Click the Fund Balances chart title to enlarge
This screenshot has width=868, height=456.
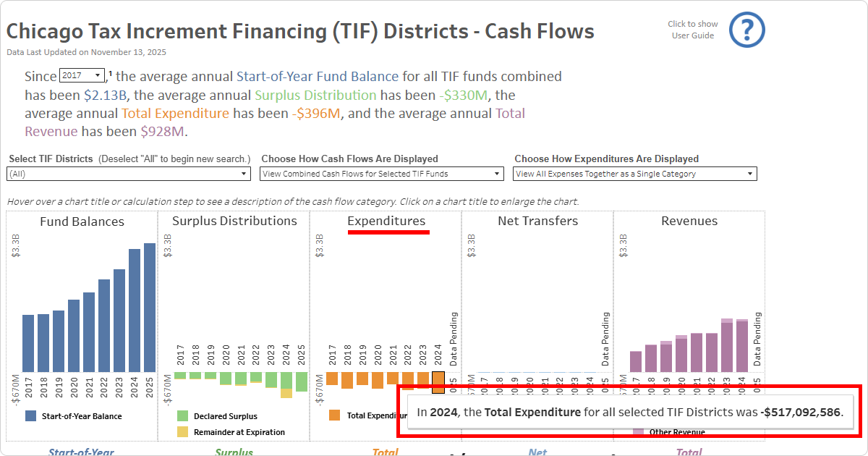point(82,221)
